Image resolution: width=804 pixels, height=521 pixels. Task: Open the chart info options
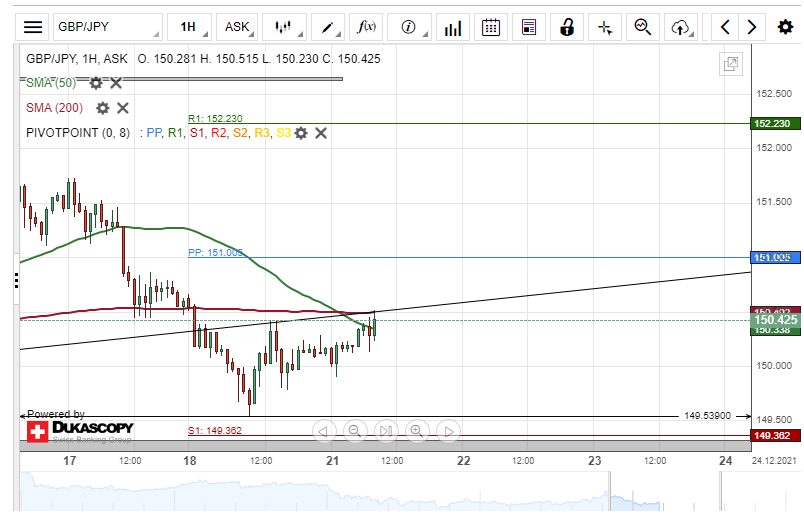pyautogui.click(x=409, y=27)
